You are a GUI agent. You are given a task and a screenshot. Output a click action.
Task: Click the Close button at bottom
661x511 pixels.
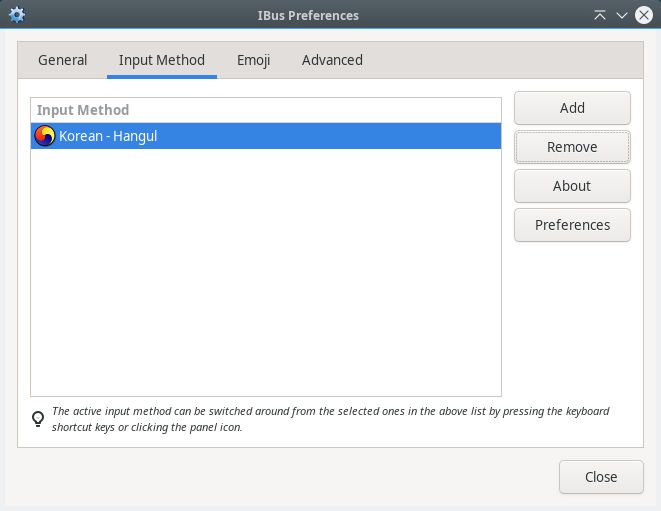[601, 477]
